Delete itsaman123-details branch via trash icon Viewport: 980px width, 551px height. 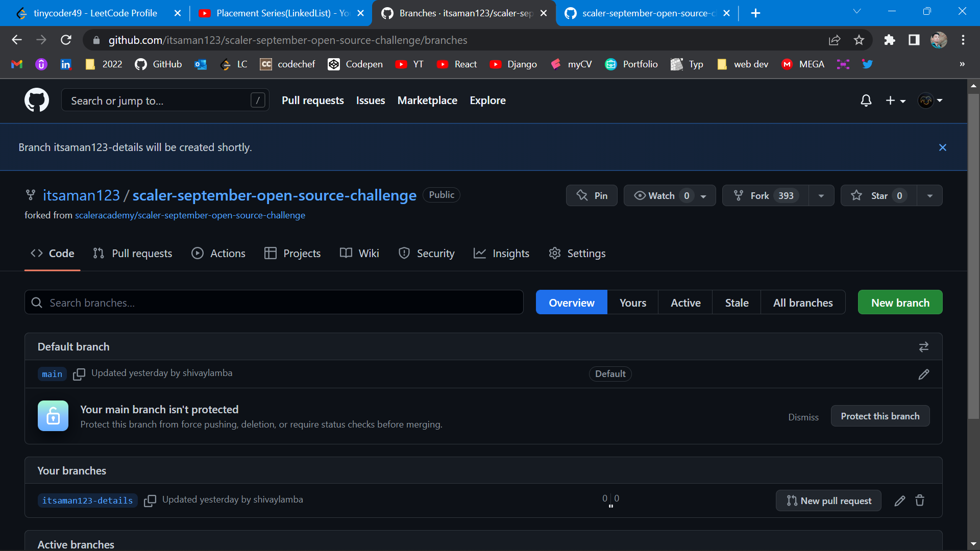[921, 500]
